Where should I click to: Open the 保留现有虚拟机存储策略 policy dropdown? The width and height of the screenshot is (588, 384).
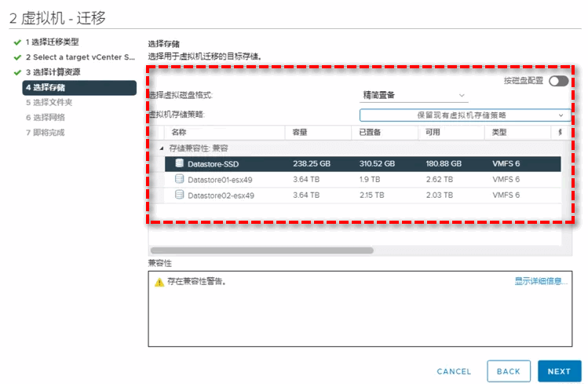[463, 115]
